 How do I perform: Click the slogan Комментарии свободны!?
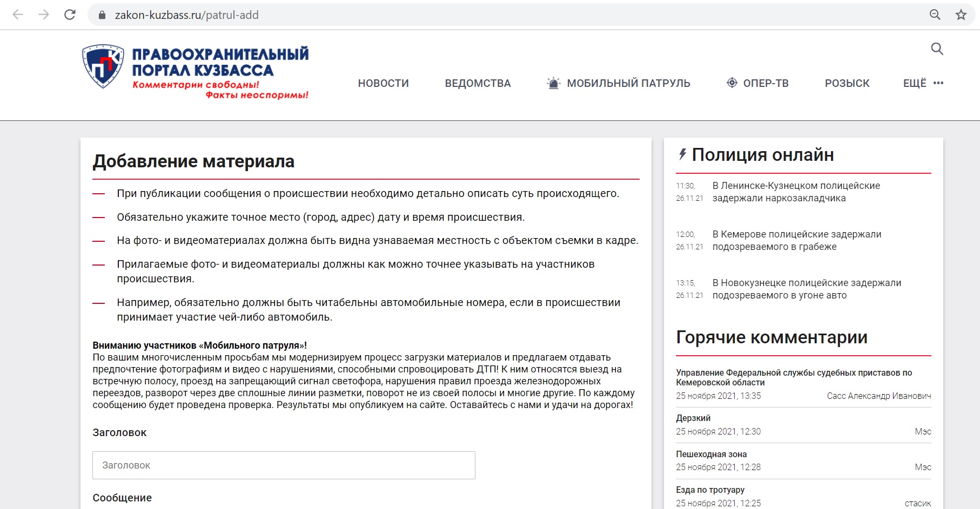(196, 85)
